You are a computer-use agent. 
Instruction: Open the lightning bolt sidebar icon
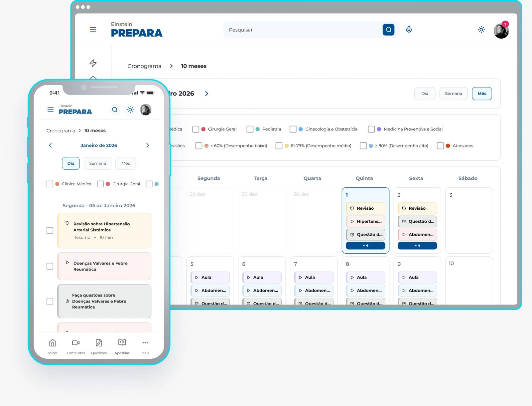93,63
